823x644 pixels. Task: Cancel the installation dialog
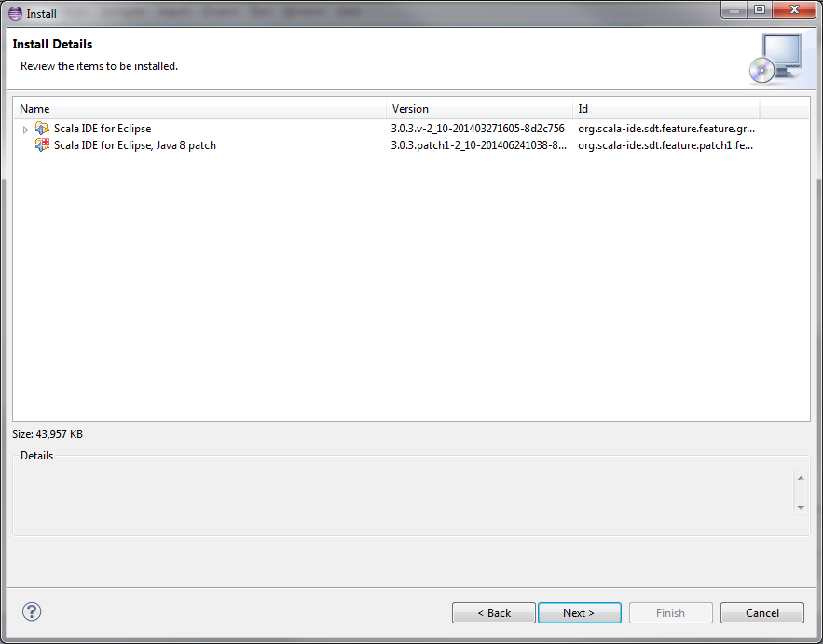tap(762, 612)
